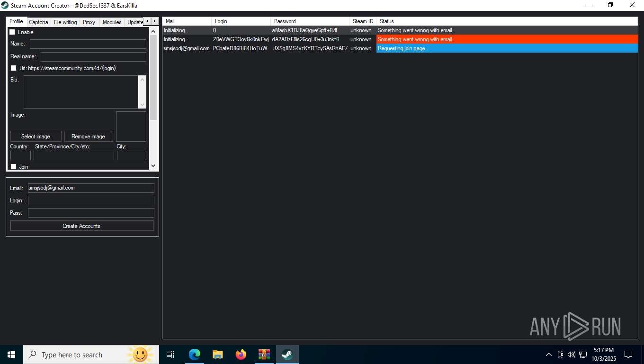Open the notification center

point(628,355)
